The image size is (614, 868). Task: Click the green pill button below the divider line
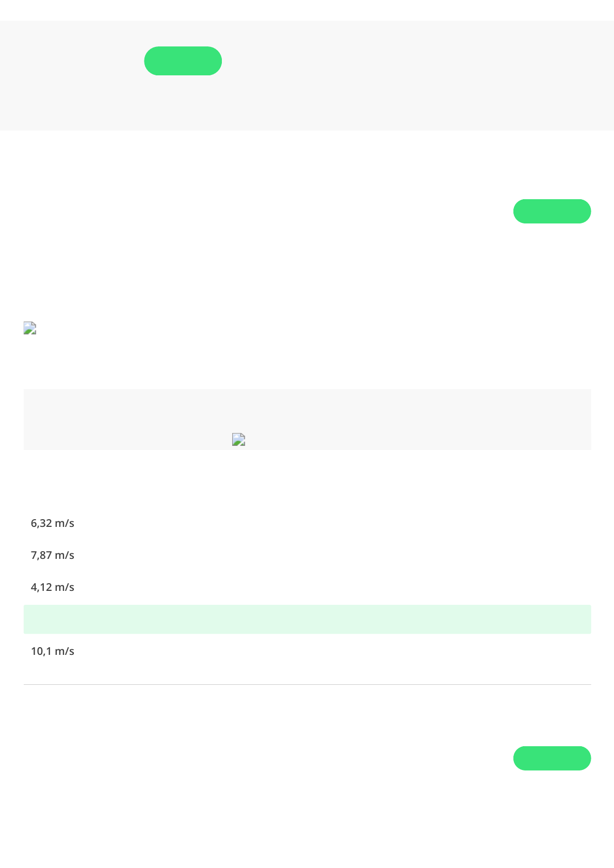point(552,758)
